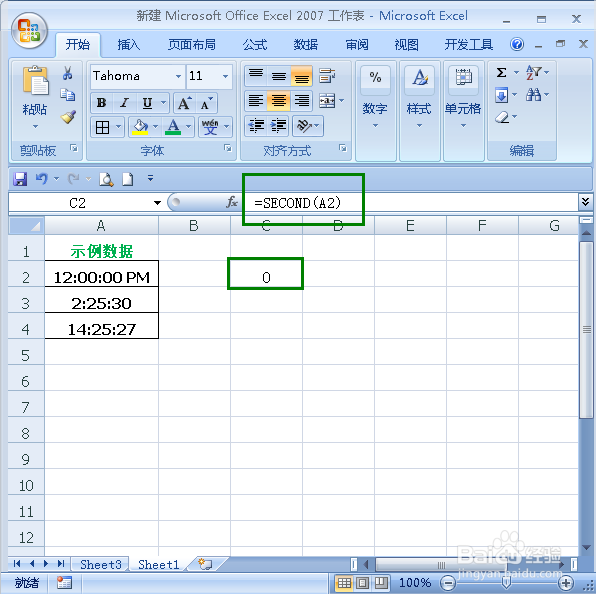
Task: Click the text orientation icon
Action: pos(304,125)
